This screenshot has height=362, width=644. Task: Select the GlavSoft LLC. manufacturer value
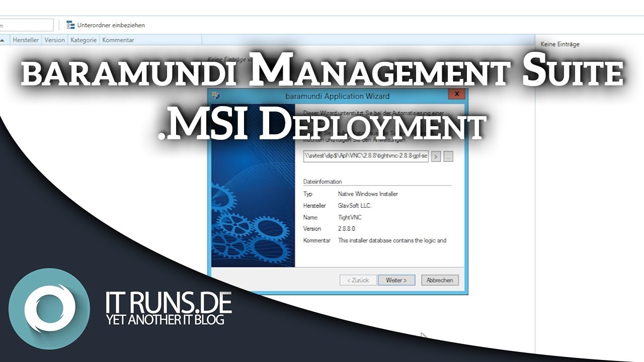(x=355, y=206)
